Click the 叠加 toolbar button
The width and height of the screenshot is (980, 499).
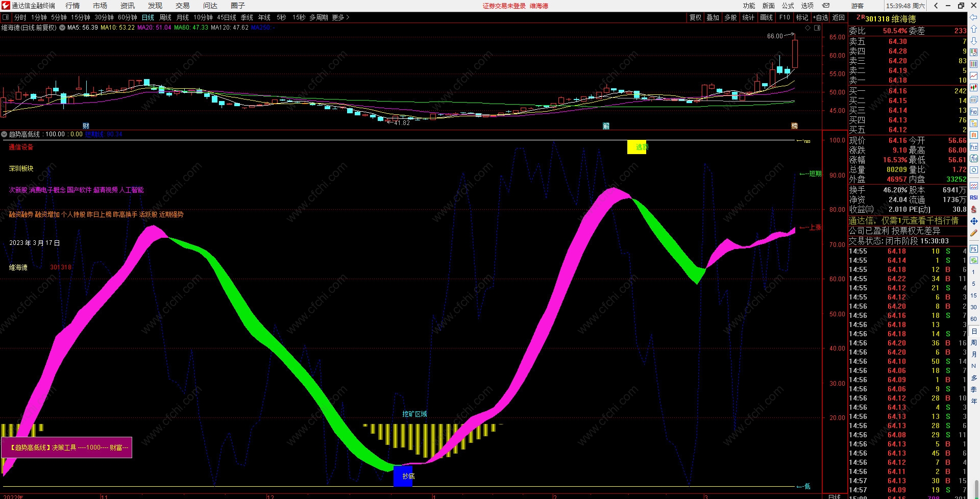tap(713, 17)
